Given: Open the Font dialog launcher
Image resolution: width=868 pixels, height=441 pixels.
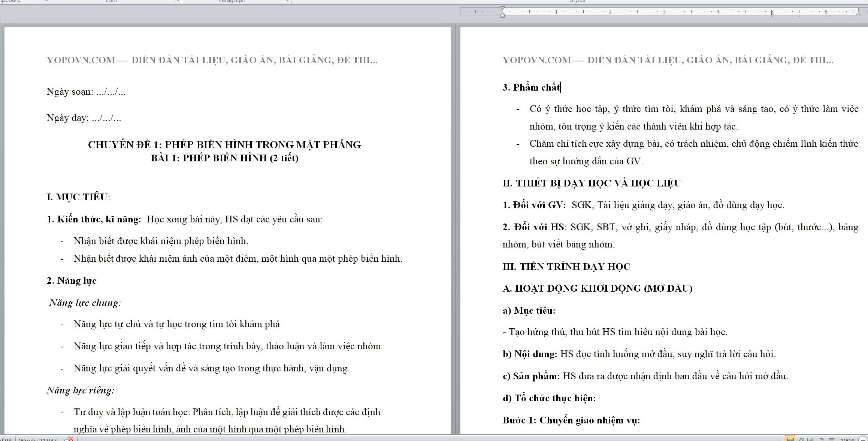Looking at the screenshot, I should pos(177,1).
